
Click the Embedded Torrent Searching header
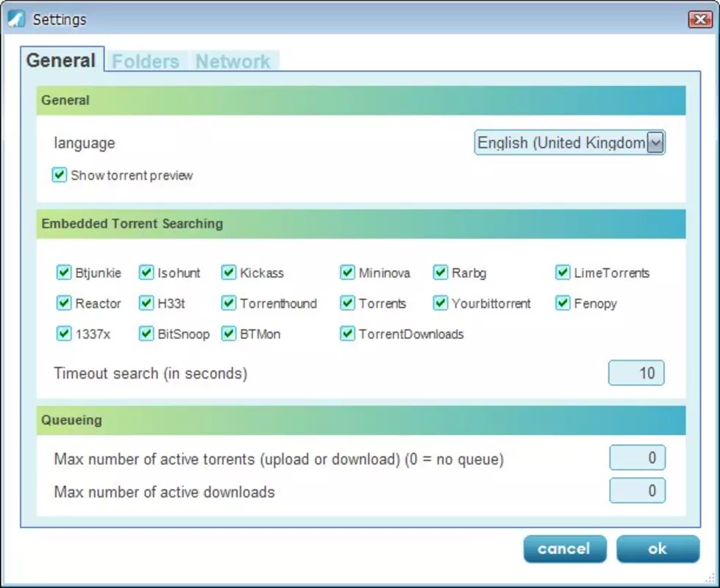361,224
